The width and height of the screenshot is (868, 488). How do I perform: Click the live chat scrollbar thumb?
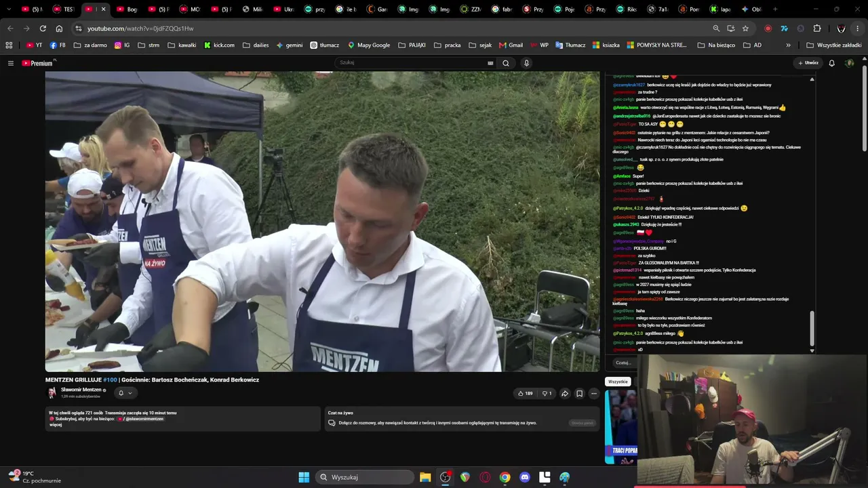pos(812,329)
